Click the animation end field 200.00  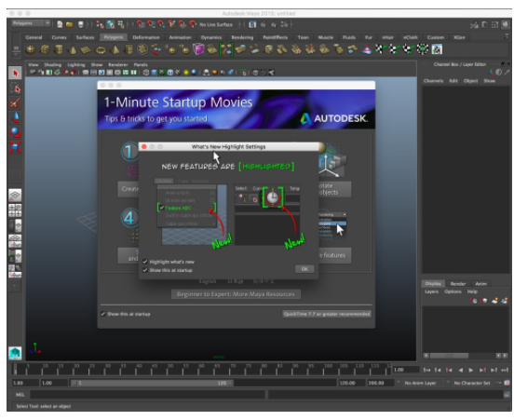(x=380, y=383)
